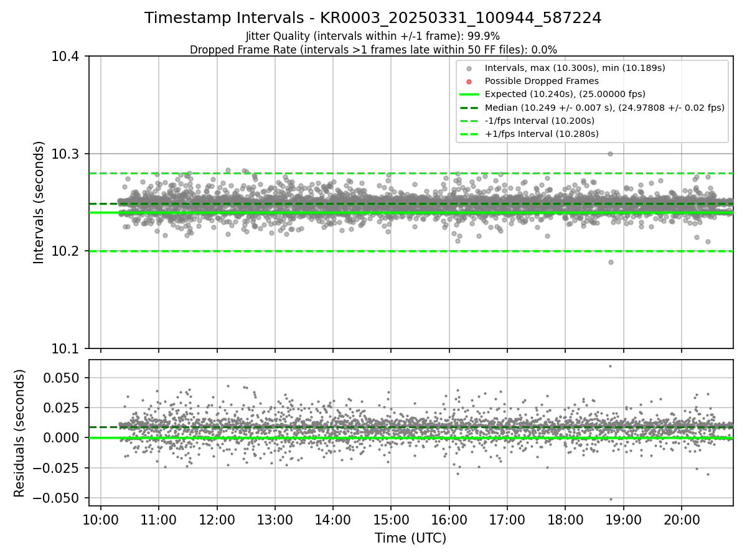Click the 17:00 time tick label

point(507,520)
